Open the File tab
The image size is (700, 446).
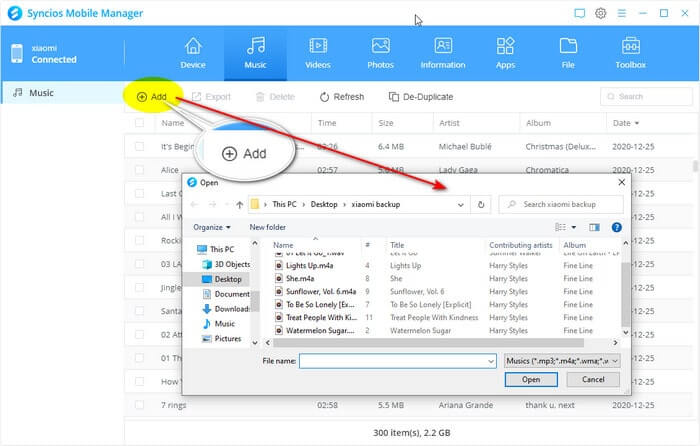point(568,53)
